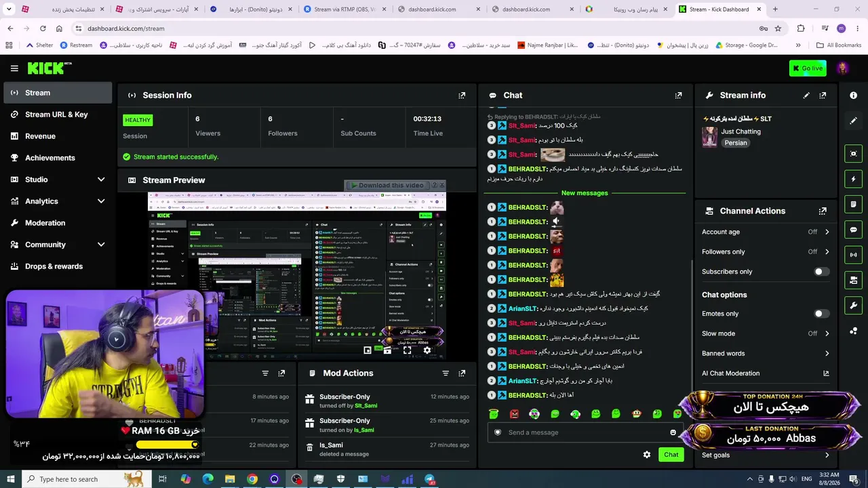
Task: Toggle Subscribers only switch
Action: tap(821, 272)
